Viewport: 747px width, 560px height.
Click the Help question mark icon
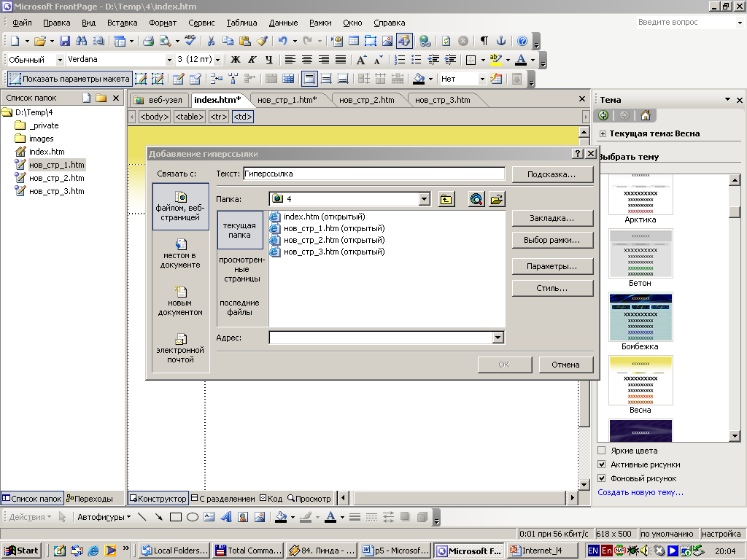(x=522, y=41)
